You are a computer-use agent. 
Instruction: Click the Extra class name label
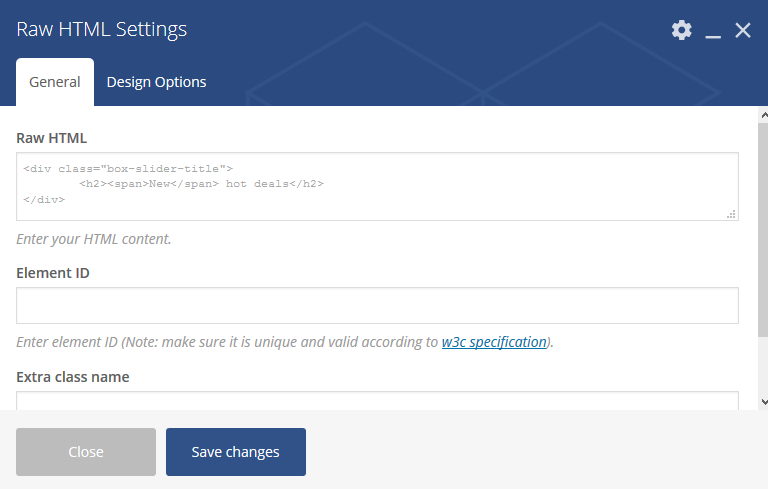(73, 377)
